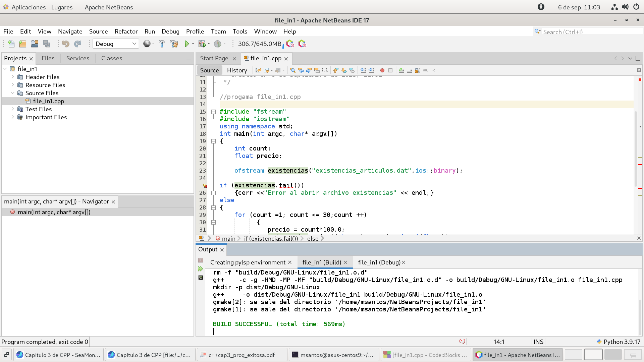Click the New Project toolbar icon
This screenshot has height=362, width=644.
[x=22, y=44]
